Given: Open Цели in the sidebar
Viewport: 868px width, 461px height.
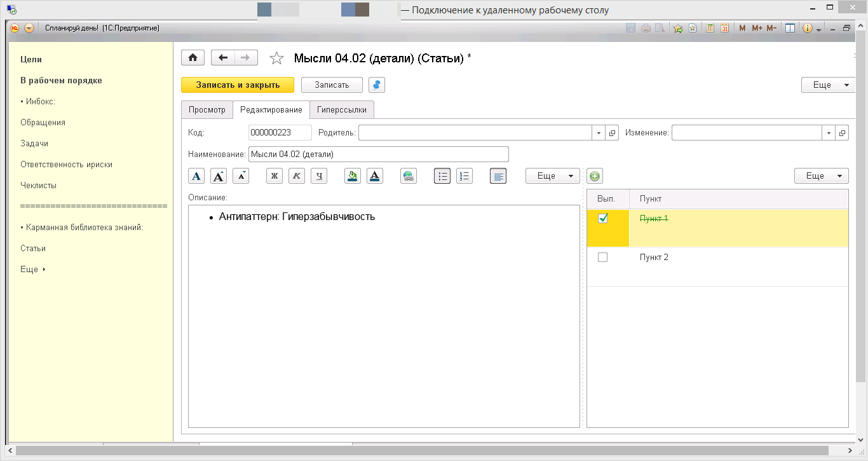Looking at the screenshot, I should (x=31, y=60).
